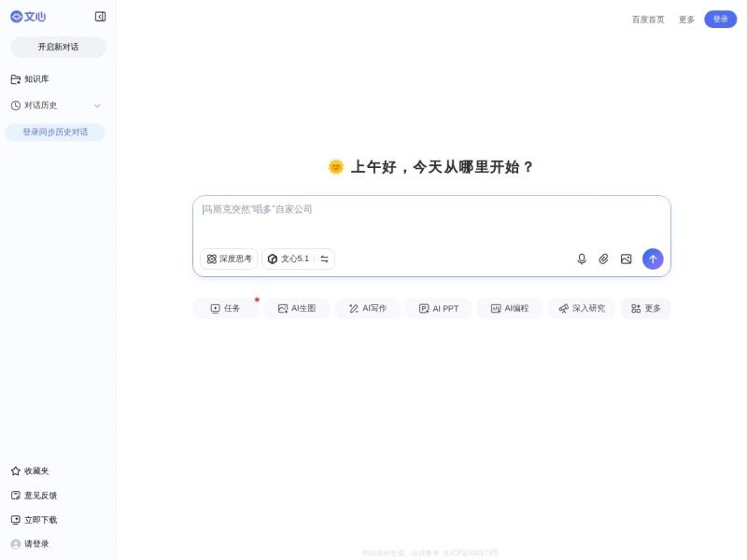Open the 更多 chip below the input
This screenshot has height=560, width=747.
(x=646, y=309)
